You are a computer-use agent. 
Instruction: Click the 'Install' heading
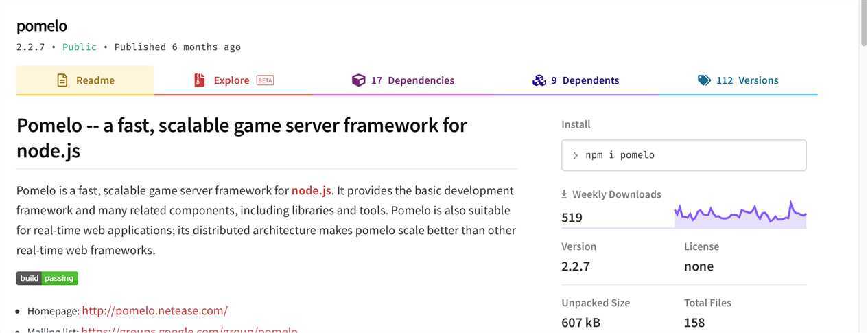pos(576,124)
